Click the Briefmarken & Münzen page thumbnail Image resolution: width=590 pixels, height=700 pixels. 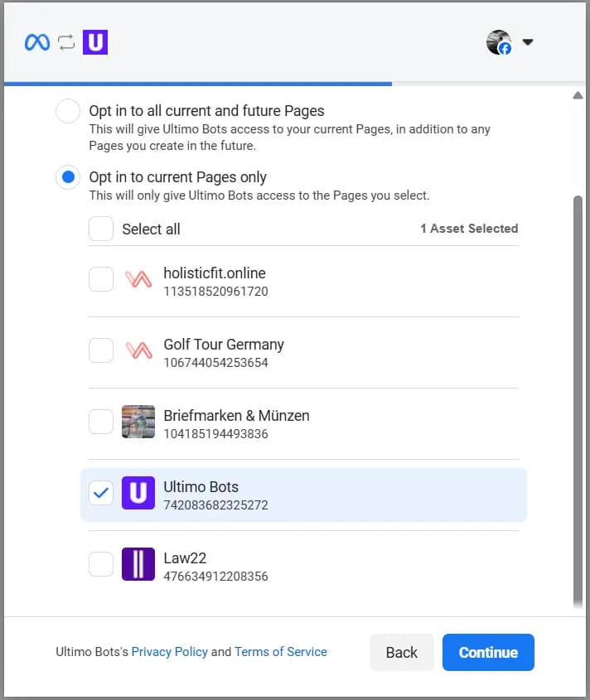click(138, 422)
